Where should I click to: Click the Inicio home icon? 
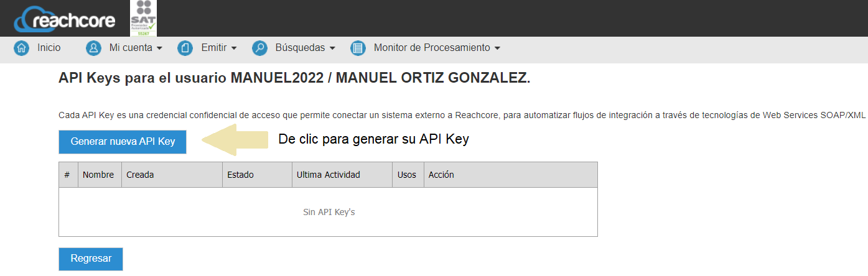point(22,48)
